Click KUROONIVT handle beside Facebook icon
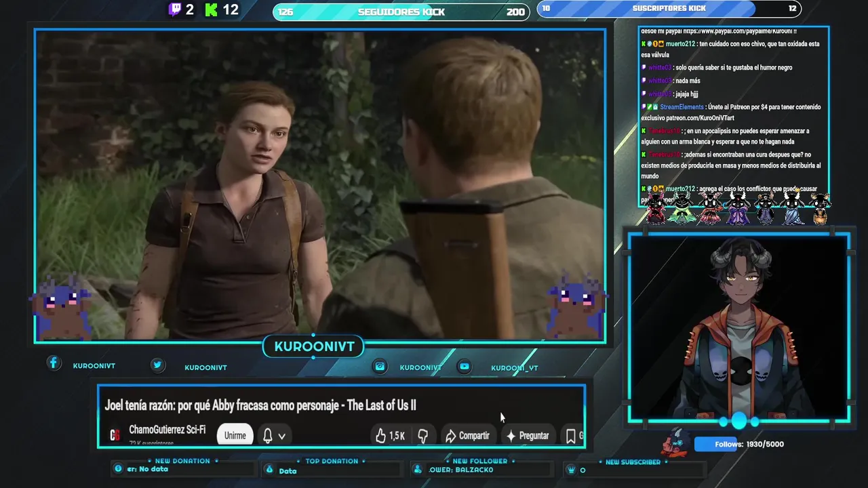Image resolution: width=868 pixels, height=488 pixels. point(94,366)
